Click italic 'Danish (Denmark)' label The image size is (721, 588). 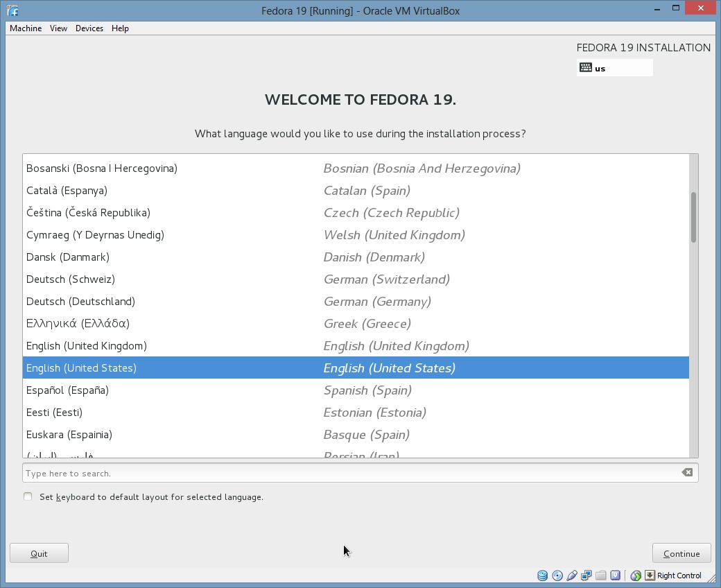tap(374, 257)
